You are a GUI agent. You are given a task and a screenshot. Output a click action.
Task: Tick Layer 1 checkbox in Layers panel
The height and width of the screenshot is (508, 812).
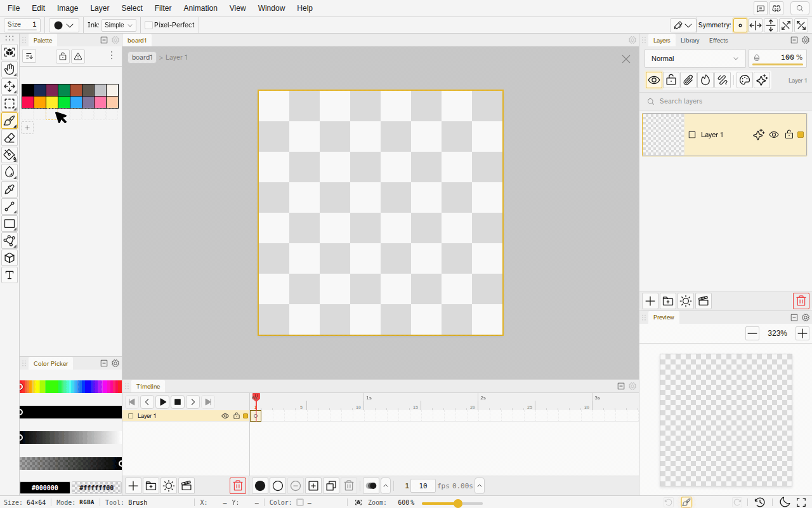click(x=693, y=135)
